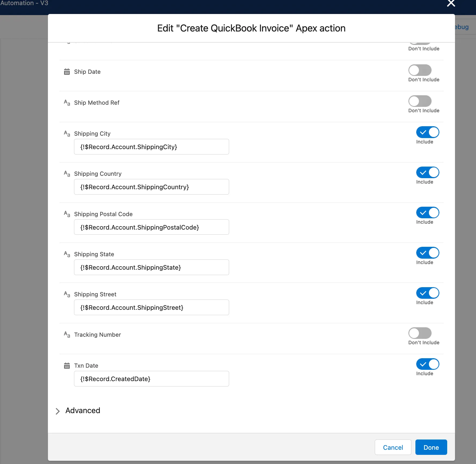Click the Shipping Street value field
This screenshot has height=464, width=476.
click(151, 307)
